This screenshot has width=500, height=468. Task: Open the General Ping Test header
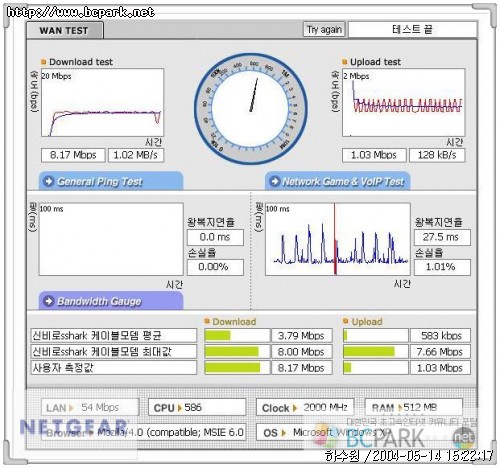point(111,181)
